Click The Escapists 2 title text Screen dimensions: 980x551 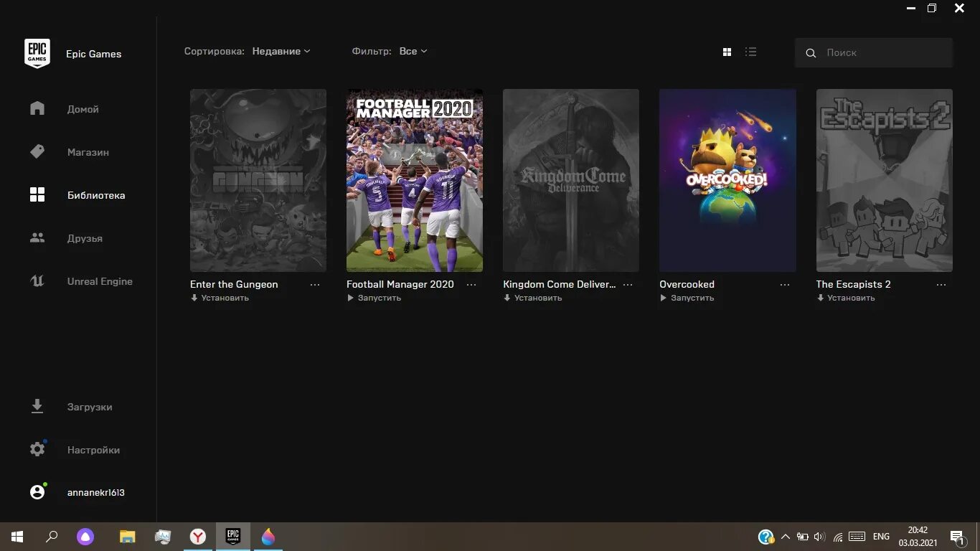point(853,284)
